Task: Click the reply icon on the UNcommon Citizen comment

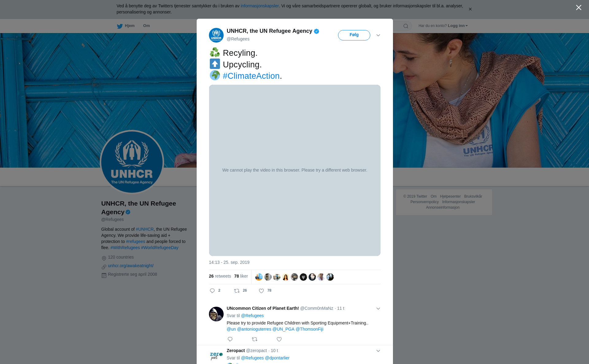Action: [230, 339]
